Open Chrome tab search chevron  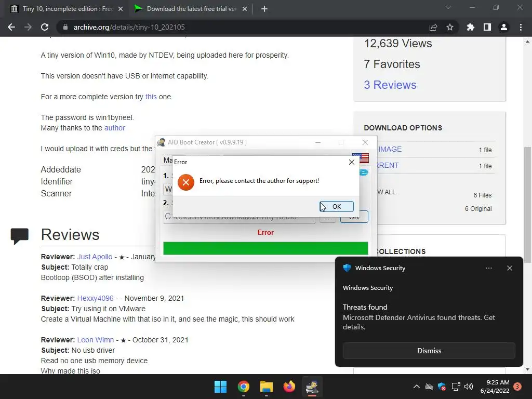pos(448,7)
